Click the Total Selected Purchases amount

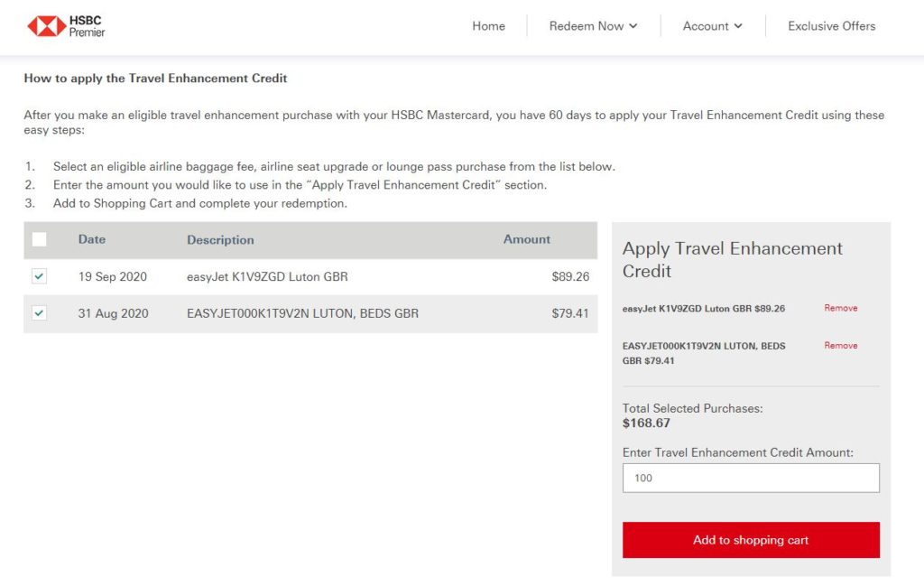point(647,422)
